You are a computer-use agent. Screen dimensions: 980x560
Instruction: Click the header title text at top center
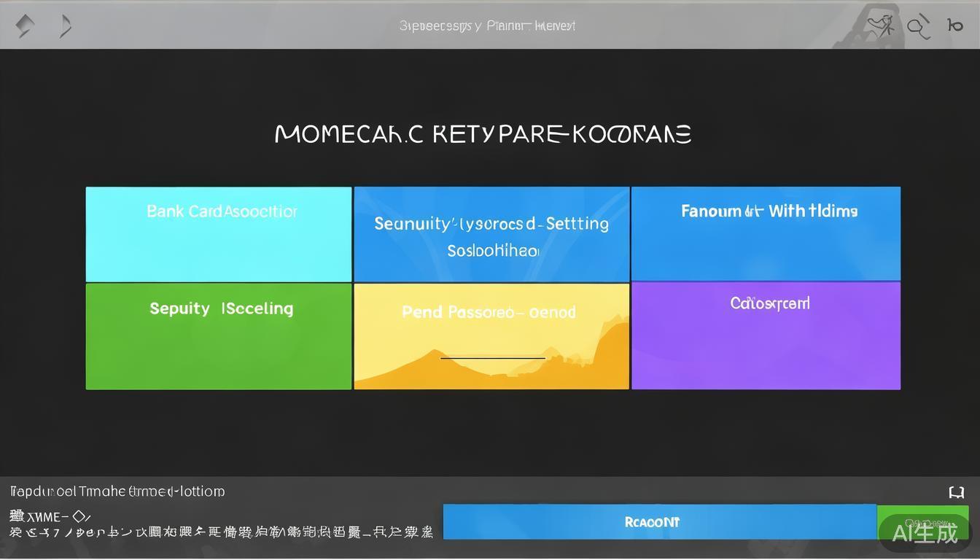coord(487,26)
